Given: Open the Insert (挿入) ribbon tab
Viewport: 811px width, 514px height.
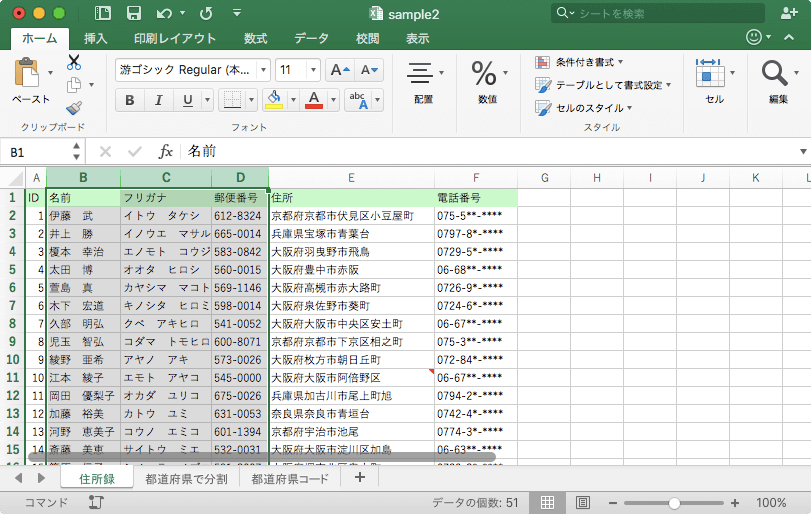Looking at the screenshot, I should tap(96, 38).
